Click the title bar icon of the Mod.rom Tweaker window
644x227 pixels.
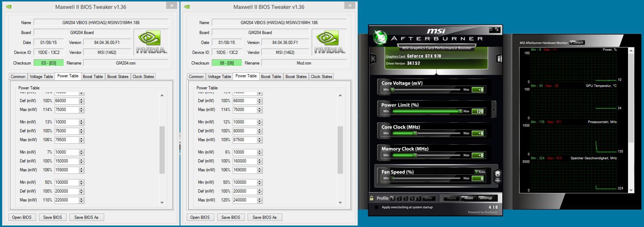click(x=187, y=7)
